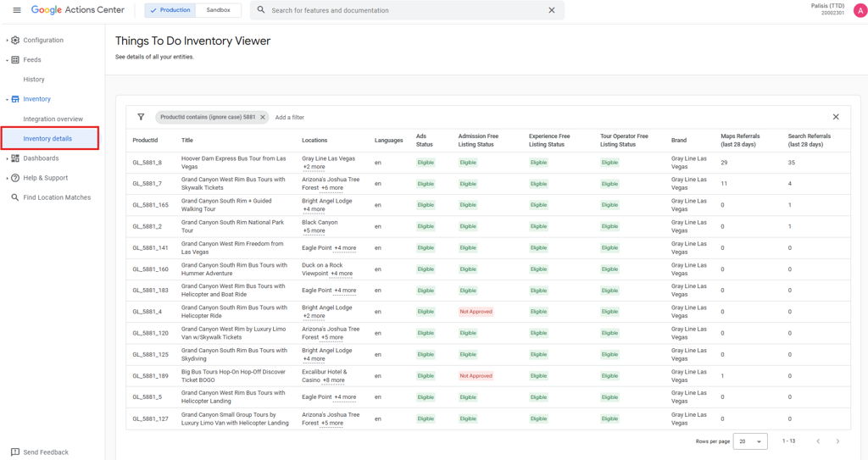
Task: Click the Google Actions Center logo
Action: pos(77,10)
